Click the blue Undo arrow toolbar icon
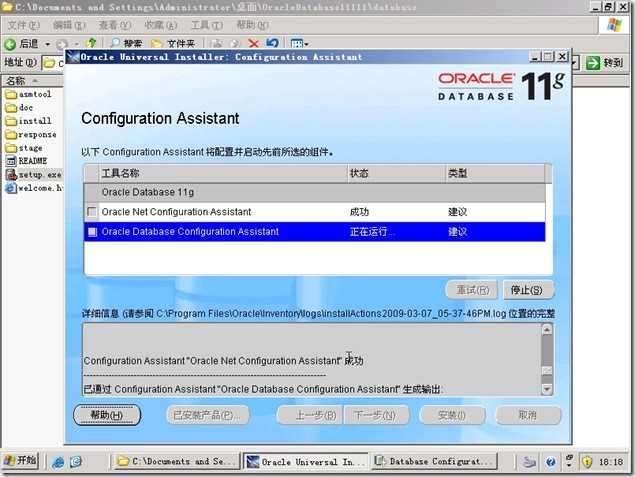 point(273,43)
